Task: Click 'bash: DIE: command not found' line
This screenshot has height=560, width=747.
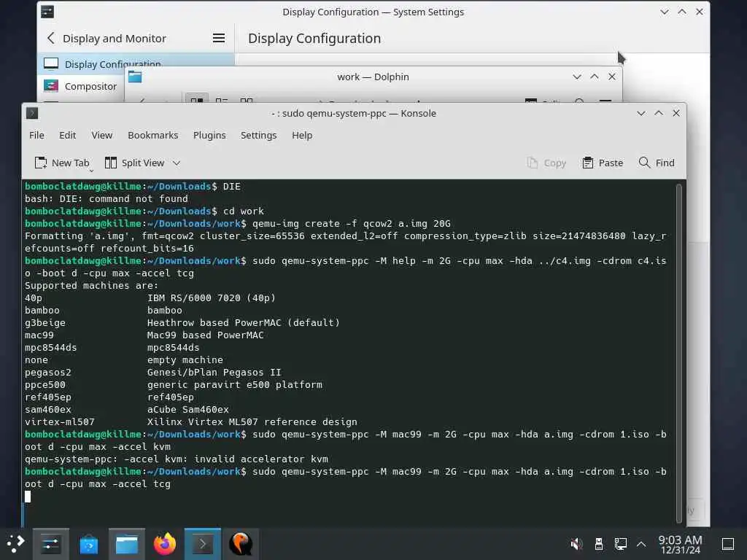Action: [107, 198]
